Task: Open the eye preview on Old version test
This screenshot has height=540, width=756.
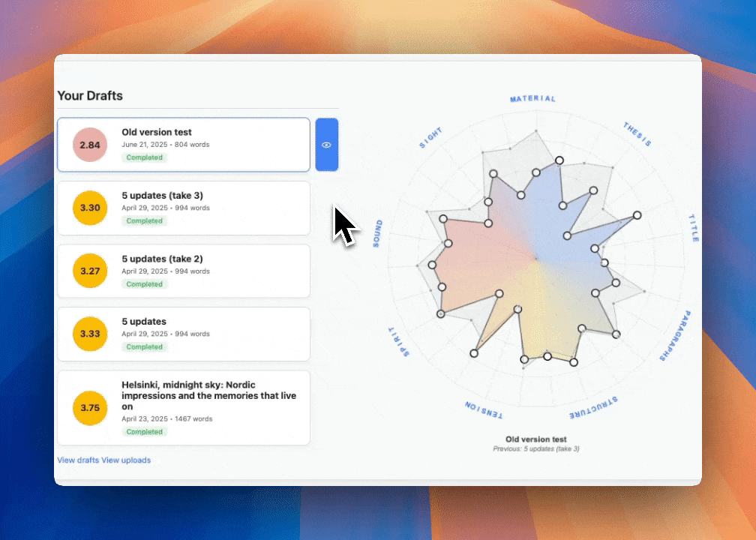Action: (x=327, y=144)
